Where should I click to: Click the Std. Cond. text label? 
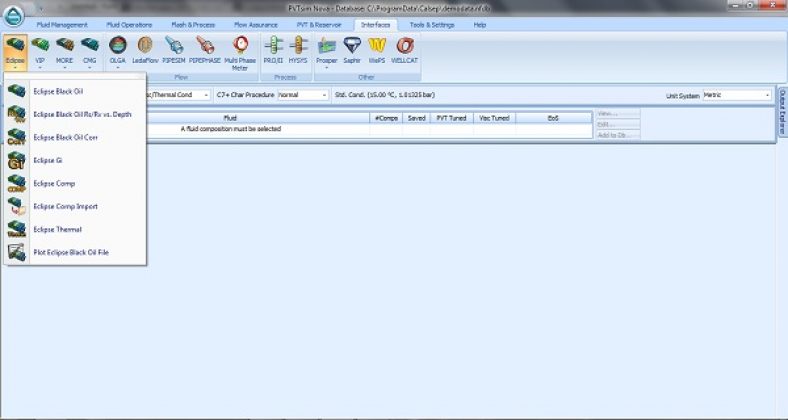(385, 95)
